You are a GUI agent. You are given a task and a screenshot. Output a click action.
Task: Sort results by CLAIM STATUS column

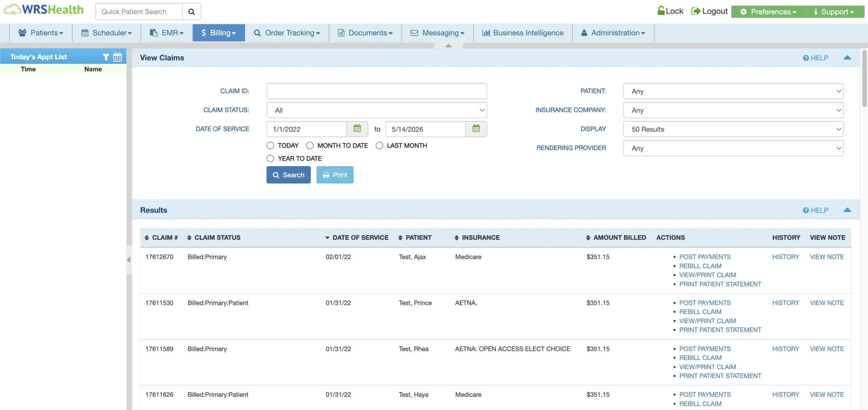[x=214, y=238]
